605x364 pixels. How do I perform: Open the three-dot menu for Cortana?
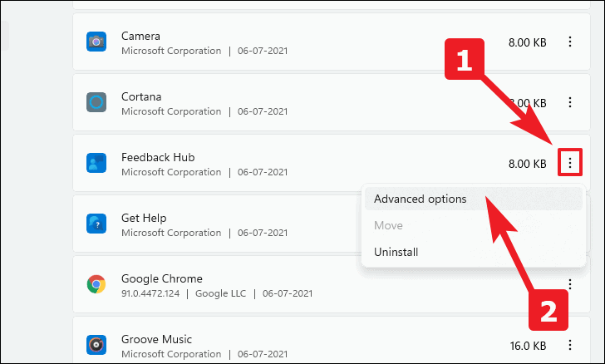point(570,102)
